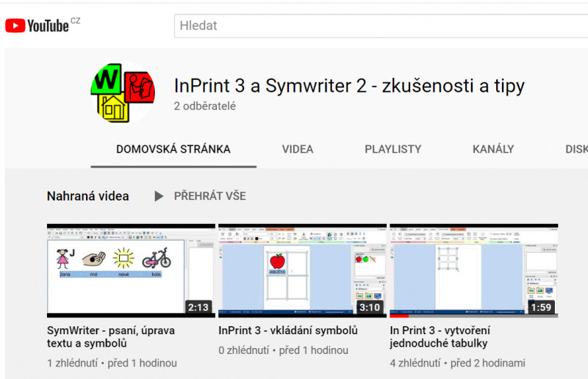The image size is (588, 379).
Task: Open the SymWriter video thumbnail (2:13)
Action: click(132, 270)
